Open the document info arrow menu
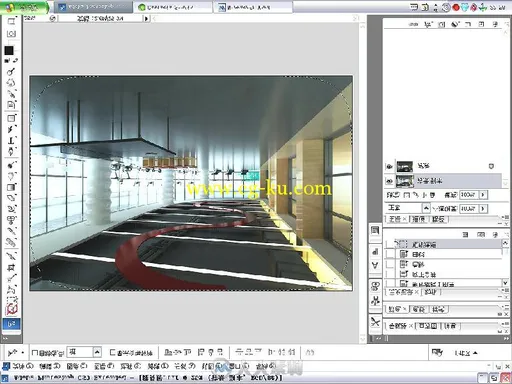 pos(146,19)
